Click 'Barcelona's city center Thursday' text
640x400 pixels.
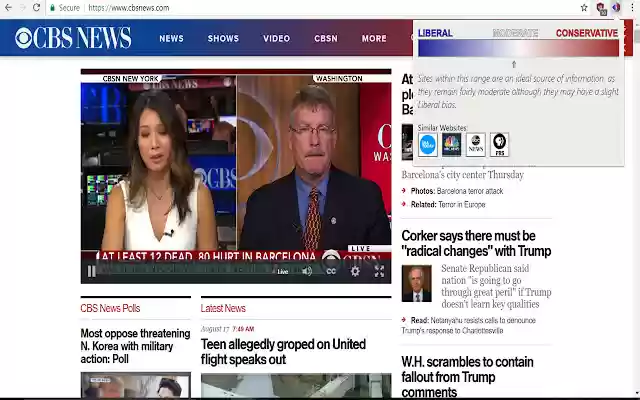[462, 175]
